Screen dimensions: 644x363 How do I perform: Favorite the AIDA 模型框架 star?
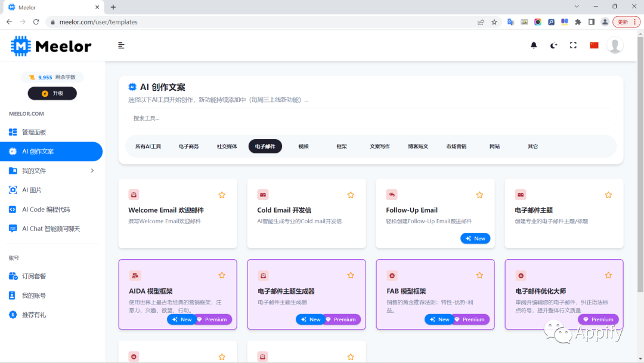222,275
